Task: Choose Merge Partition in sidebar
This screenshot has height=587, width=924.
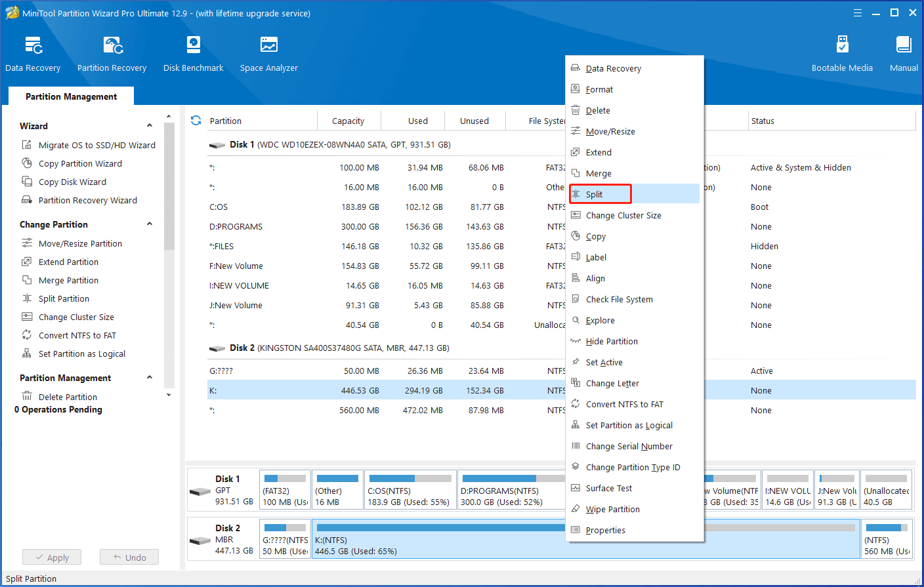Action: [x=60, y=280]
